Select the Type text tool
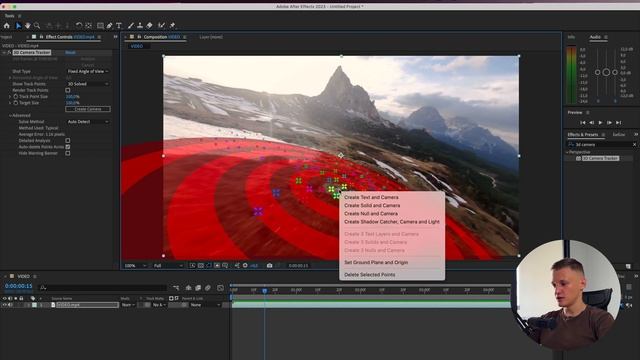 pyautogui.click(x=119, y=26)
